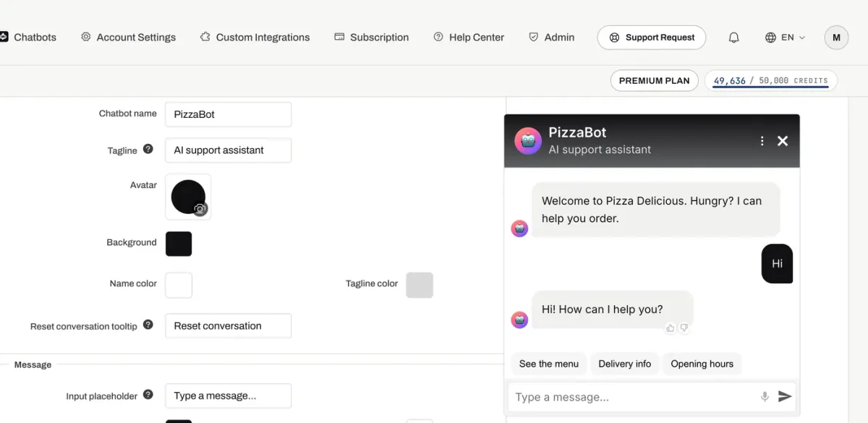Screen dimensions: 868x423
Task: Click the Opening hours suggestion
Action: point(702,364)
